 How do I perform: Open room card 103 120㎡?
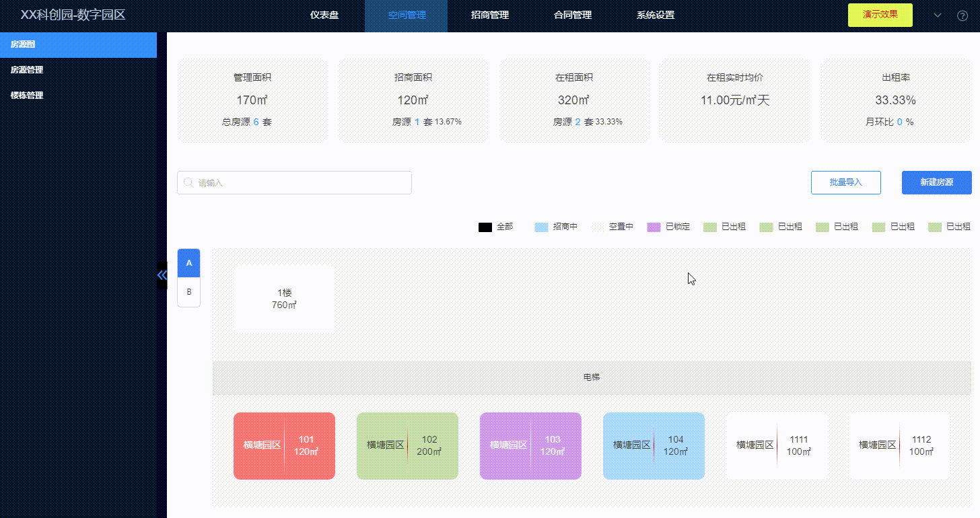(530, 446)
